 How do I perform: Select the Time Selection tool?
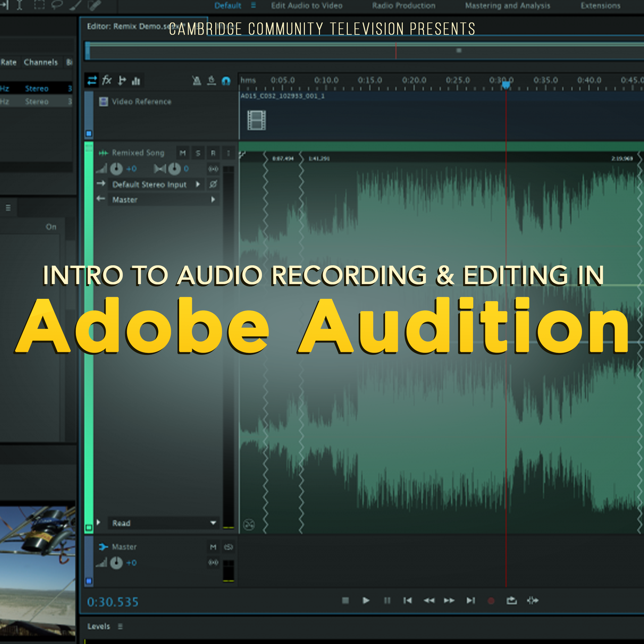tap(19, 5)
